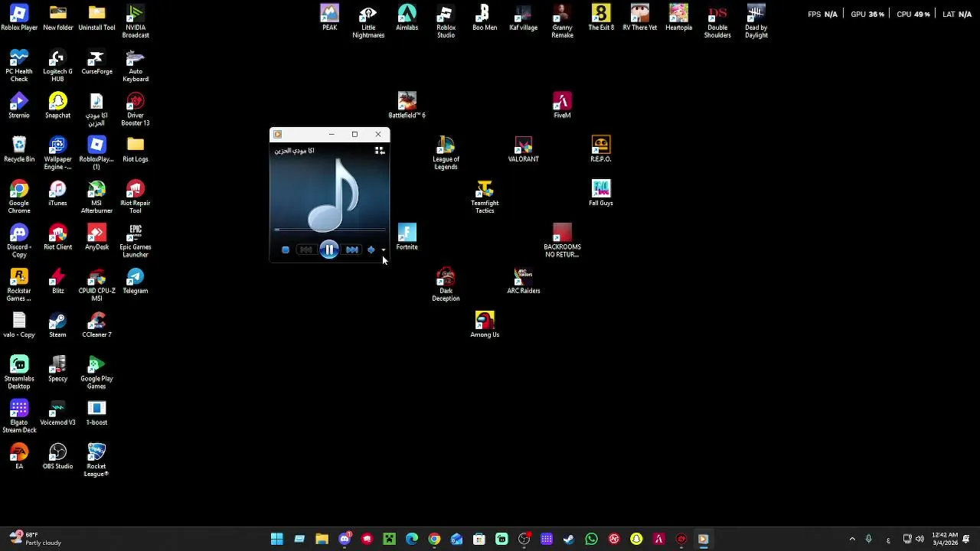Open ARC Raiders shortcut
Image resolution: width=980 pixels, height=551 pixels.
click(x=524, y=281)
